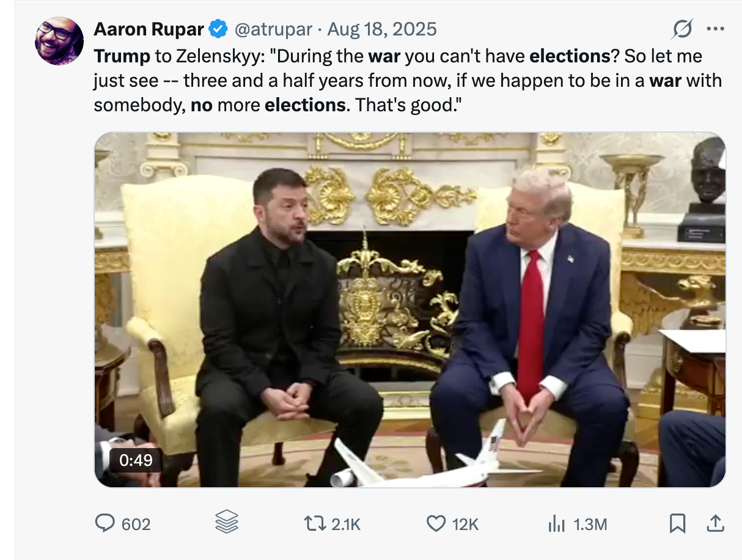Toggle the bookmark for this post

click(x=677, y=523)
